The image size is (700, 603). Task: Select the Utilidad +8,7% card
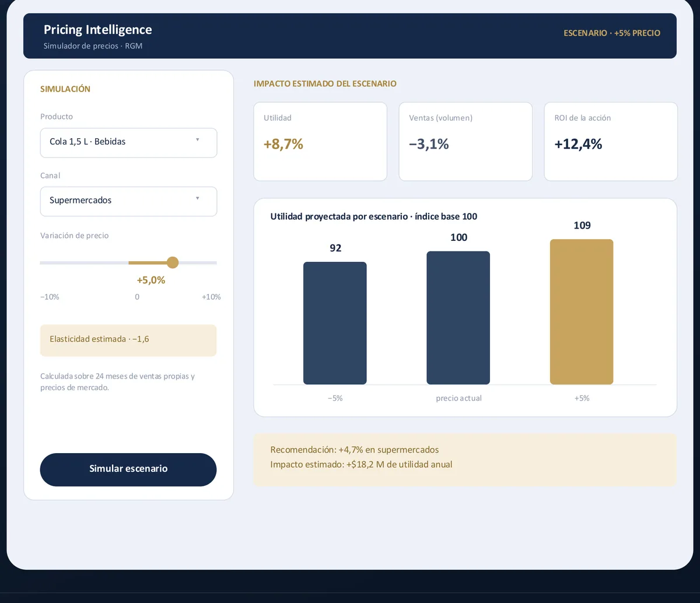click(x=320, y=142)
